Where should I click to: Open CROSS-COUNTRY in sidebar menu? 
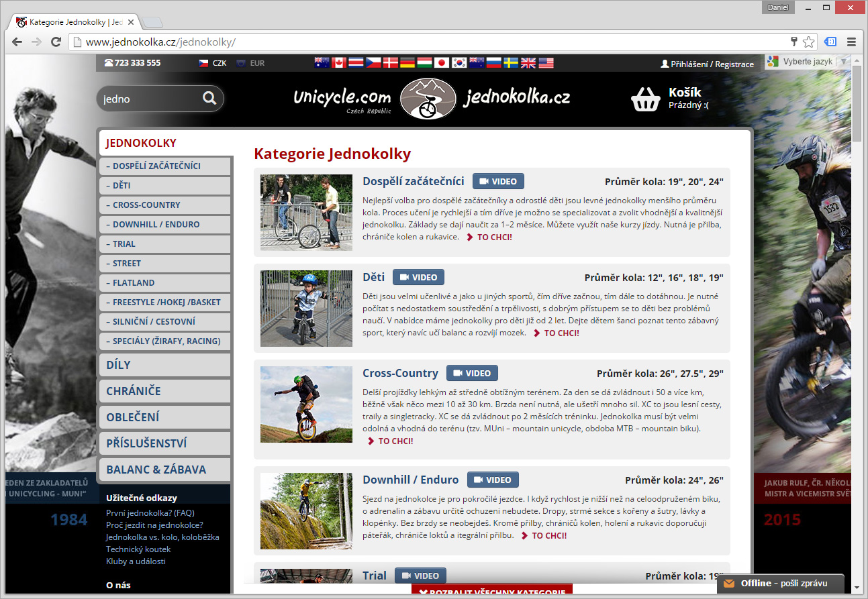[x=165, y=205]
